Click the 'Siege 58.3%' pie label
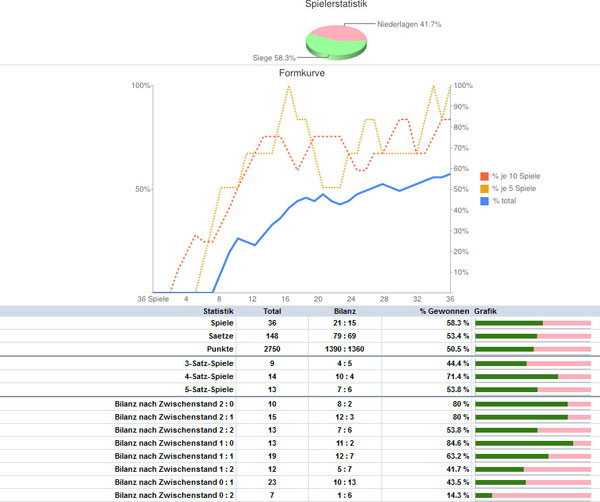This screenshot has height=502, width=600. click(274, 58)
